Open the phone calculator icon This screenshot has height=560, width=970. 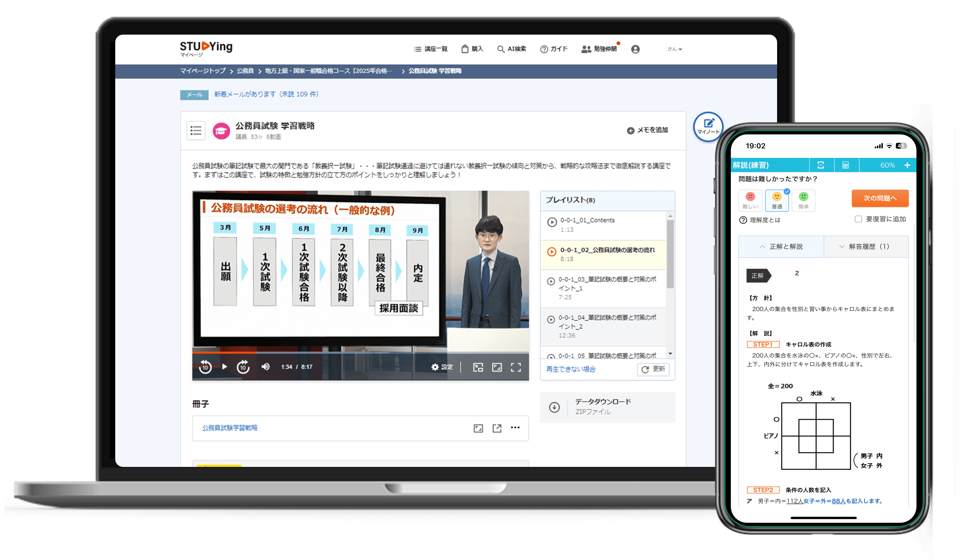[845, 165]
